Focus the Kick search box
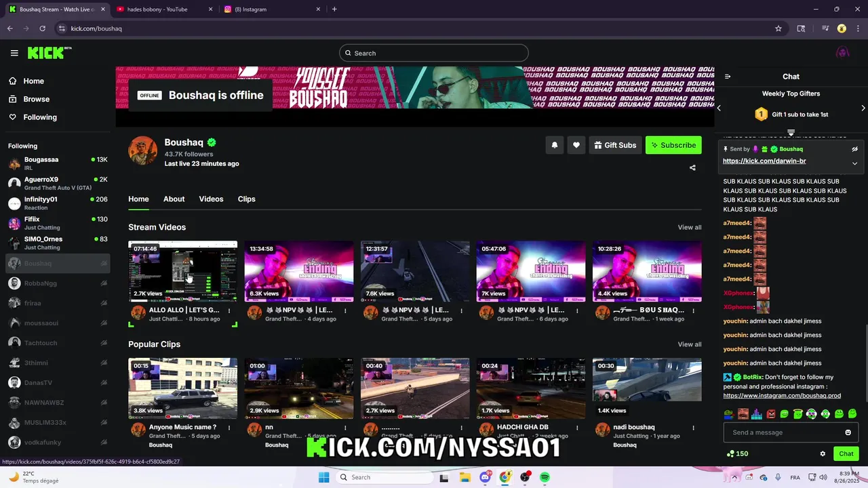Screen dimensions: 868x488 (x=434, y=53)
